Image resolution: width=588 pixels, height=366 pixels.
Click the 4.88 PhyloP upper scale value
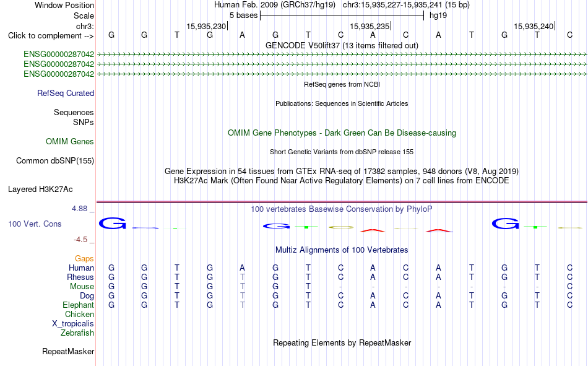click(x=79, y=209)
